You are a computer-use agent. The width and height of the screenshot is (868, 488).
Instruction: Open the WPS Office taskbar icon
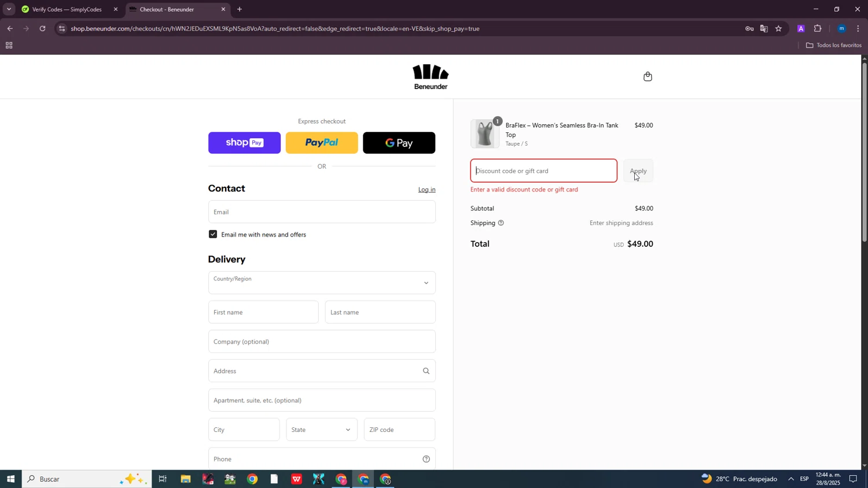[296, 479]
